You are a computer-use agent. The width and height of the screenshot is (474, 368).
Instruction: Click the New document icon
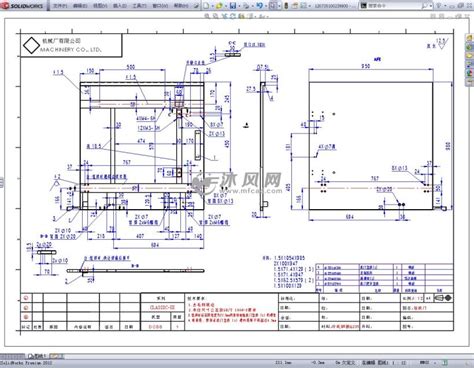(206, 6)
